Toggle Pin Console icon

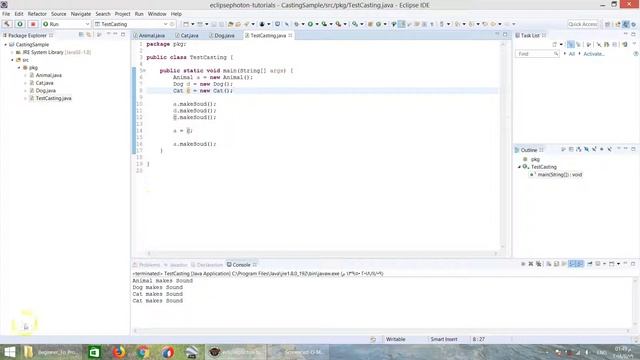pos(589,264)
